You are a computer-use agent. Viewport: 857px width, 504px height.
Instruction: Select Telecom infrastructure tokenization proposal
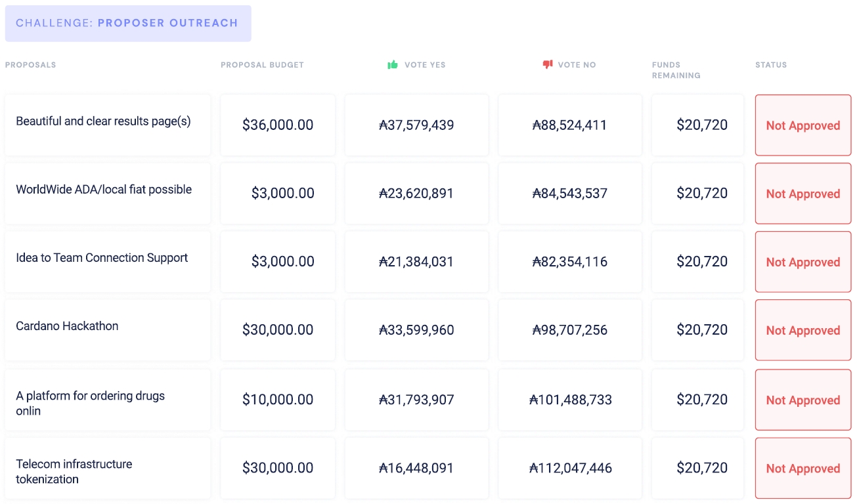tap(74, 471)
